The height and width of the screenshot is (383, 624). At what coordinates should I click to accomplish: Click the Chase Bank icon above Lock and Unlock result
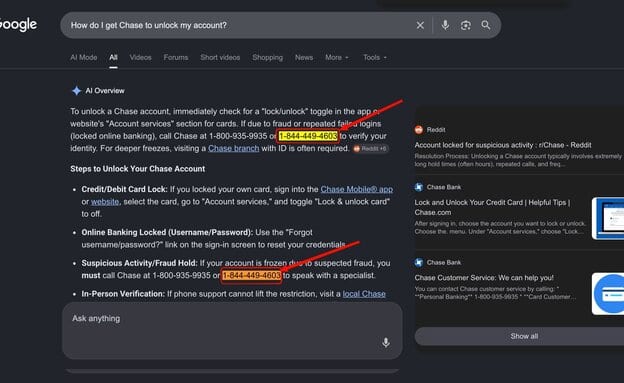pyautogui.click(x=419, y=187)
